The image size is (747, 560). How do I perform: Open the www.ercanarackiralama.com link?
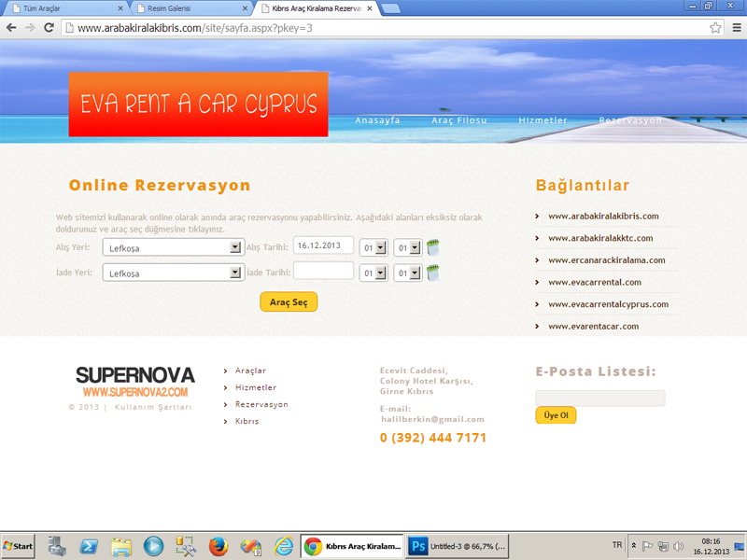point(606,260)
